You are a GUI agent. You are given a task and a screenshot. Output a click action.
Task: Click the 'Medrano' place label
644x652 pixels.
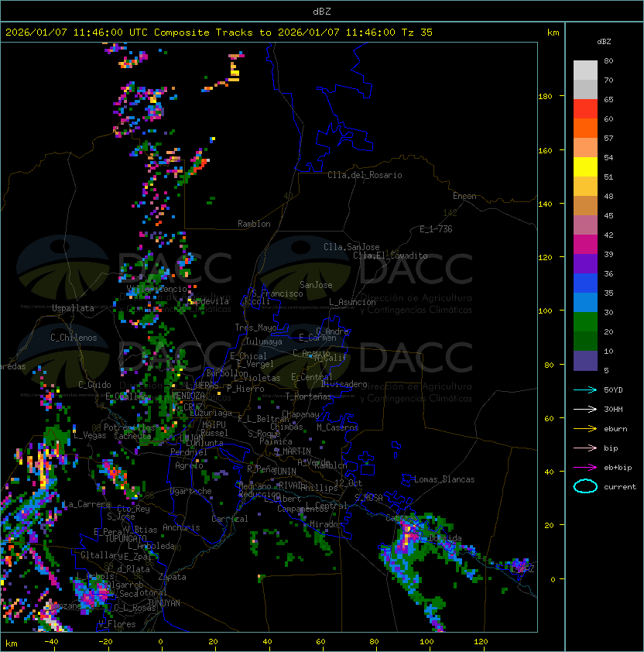click(x=255, y=486)
